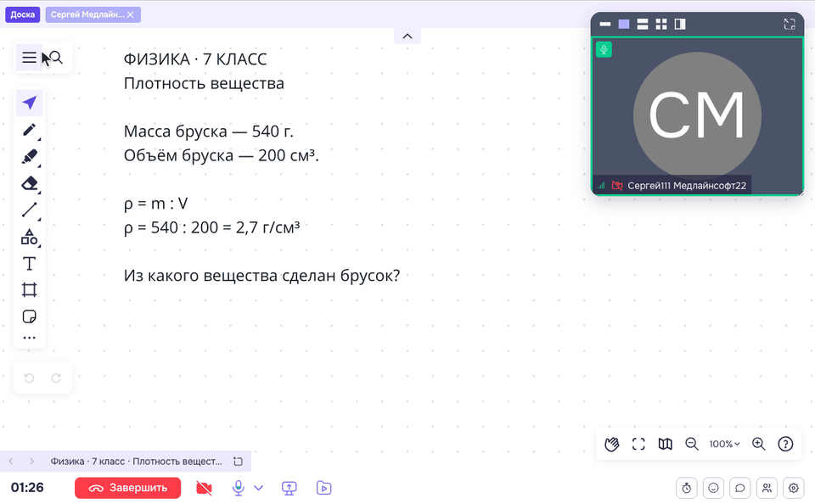Select text 'ρ = 540 : 200 = 2,7 г/см³'
This screenshot has height=504, width=815.
pos(211,227)
